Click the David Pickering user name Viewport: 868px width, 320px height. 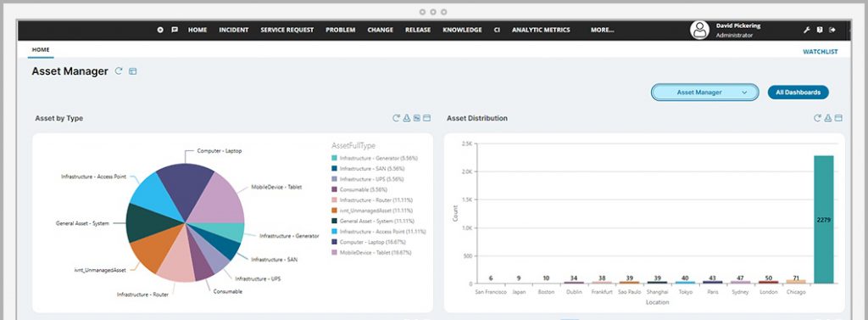pos(738,25)
